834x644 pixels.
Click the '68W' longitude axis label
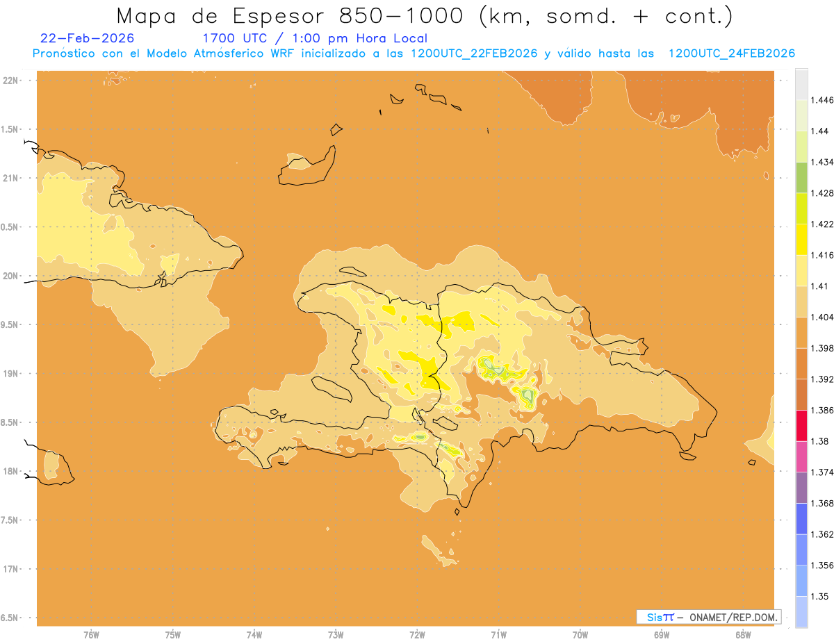[743, 635]
